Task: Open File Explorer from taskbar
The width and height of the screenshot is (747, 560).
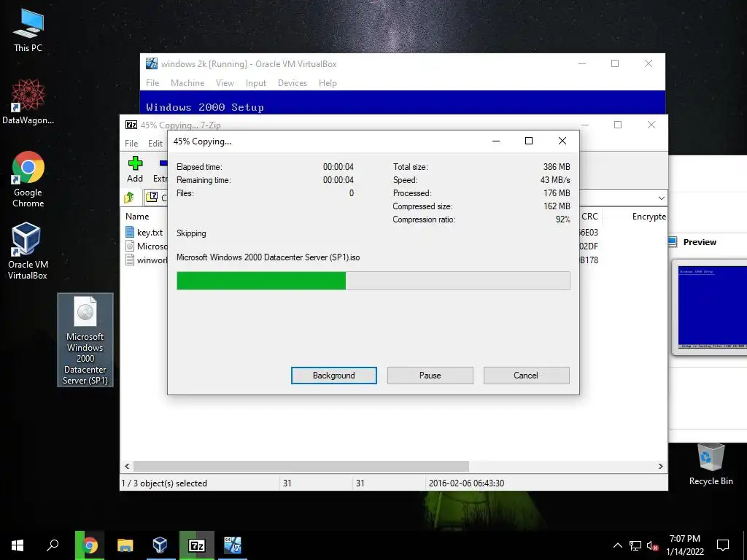Action: pos(125,545)
